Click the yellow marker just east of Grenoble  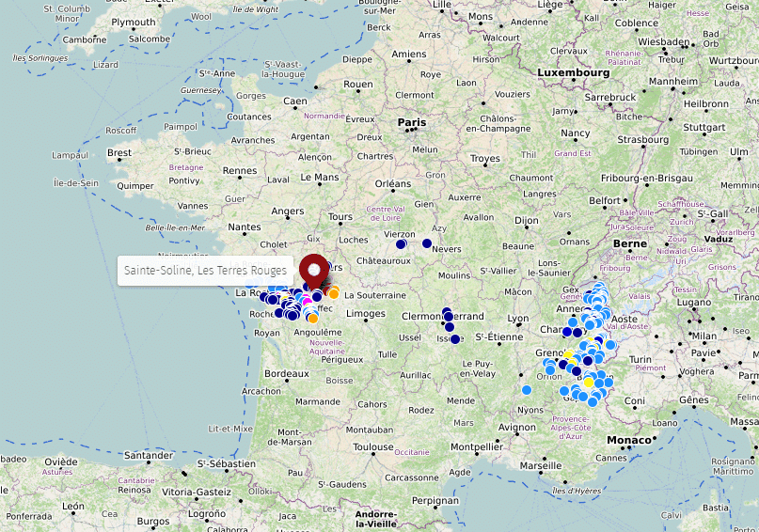568,354
